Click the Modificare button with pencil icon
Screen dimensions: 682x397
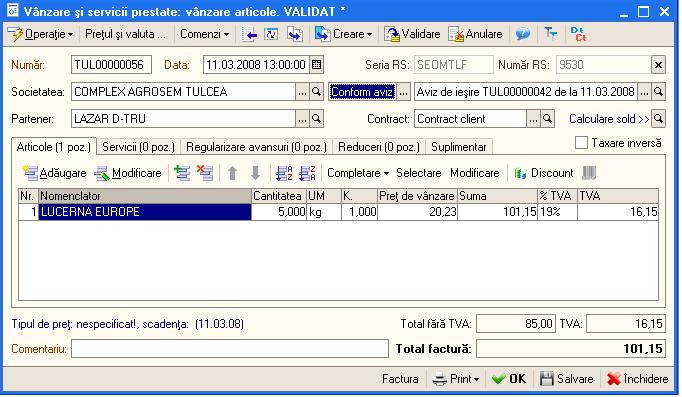tap(128, 173)
